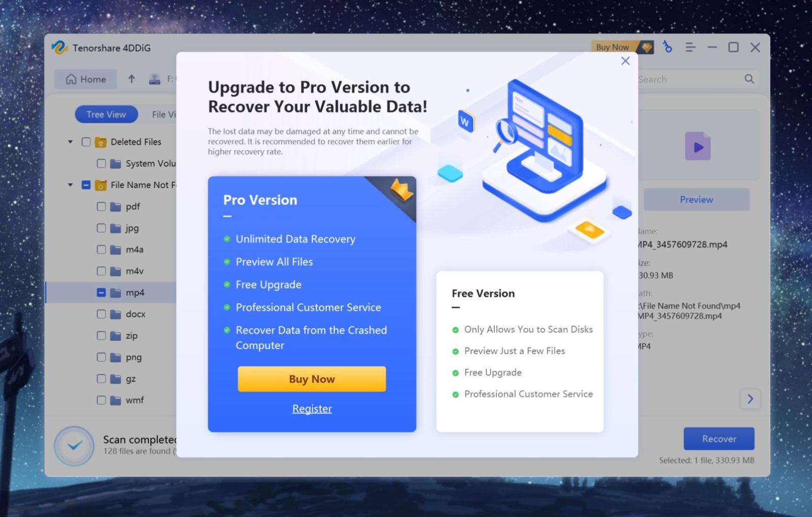Click the Register link
Screen dimensions: 812x517
point(312,408)
